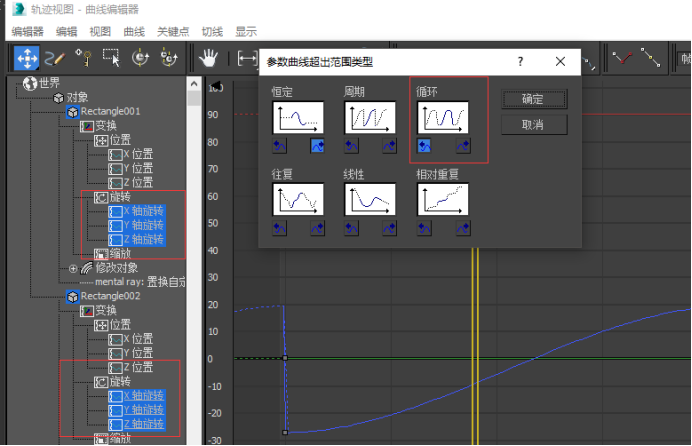Screen dimensions: 692x446
Task: Select the Move Keys tool
Action: [x=27, y=58]
